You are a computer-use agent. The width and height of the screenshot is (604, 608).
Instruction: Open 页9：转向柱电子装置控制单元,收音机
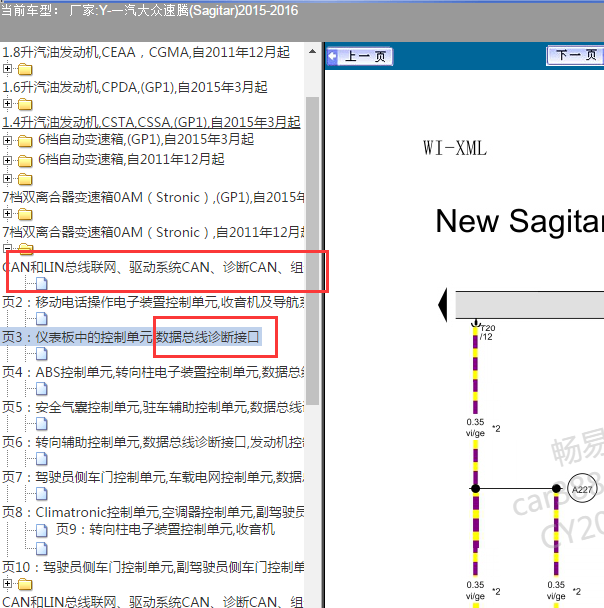pyautogui.click(x=165, y=529)
